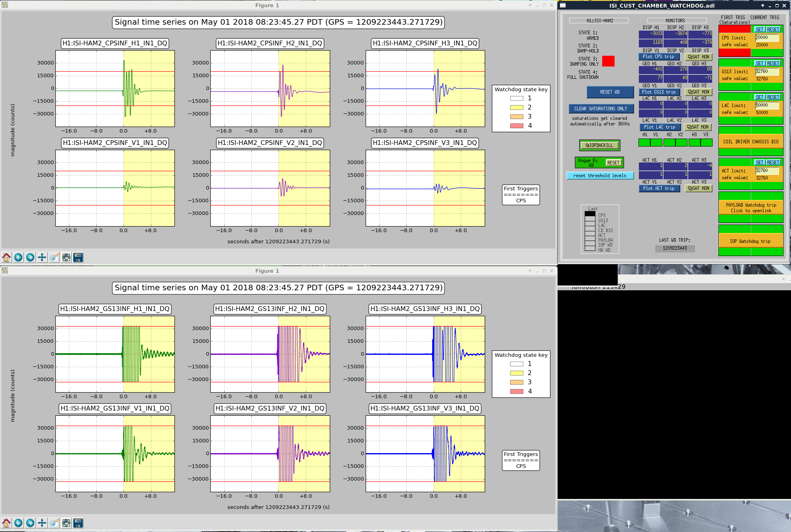Viewport: 791px width, 532px height.
Task: Open SAT MON display beside Plot GS13 trip
Action: (x=698, y=92)
